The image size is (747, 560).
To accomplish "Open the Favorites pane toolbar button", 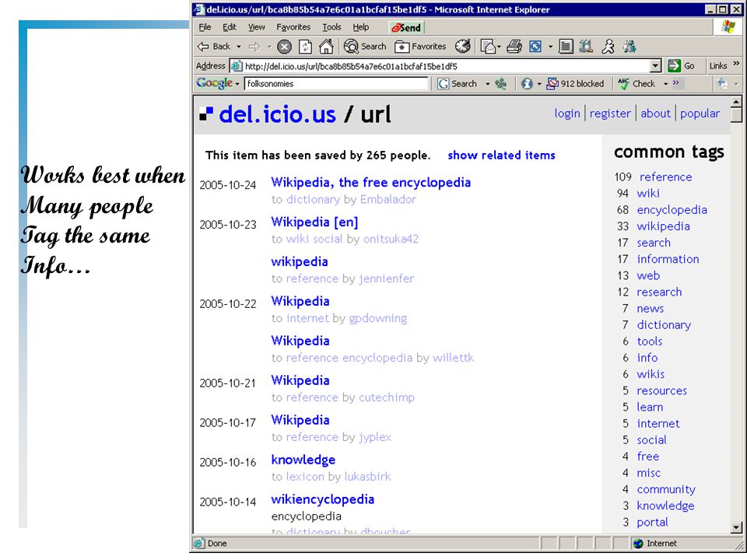I will (421, 47).
